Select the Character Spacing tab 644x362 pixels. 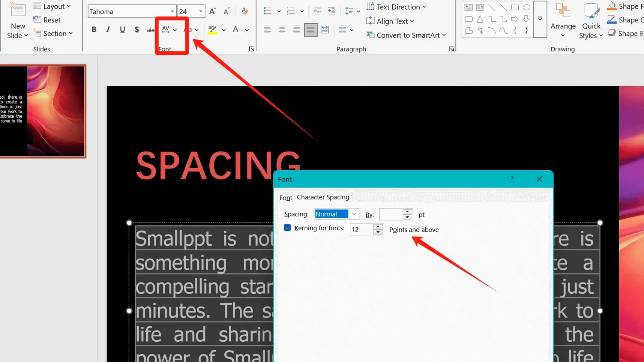pos(323,197)
